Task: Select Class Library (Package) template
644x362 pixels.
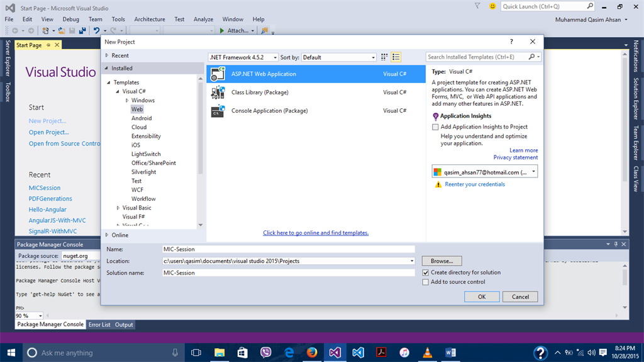Action: coord(316,92)
